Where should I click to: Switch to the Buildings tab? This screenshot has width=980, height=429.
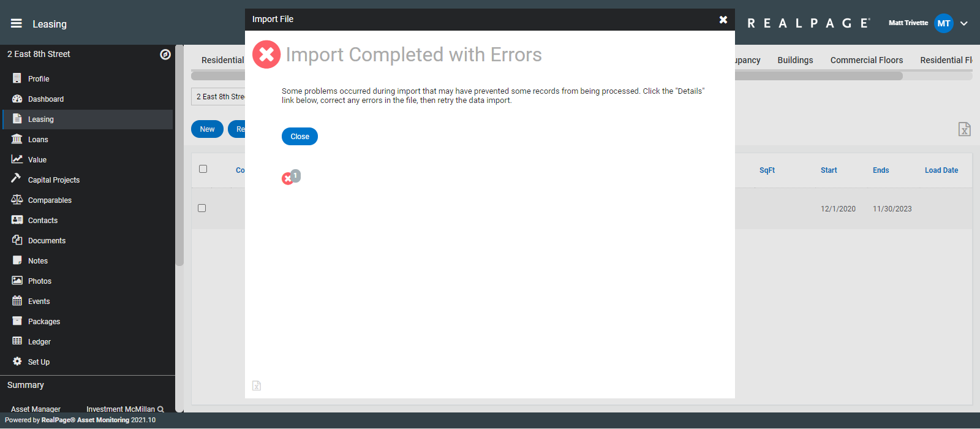pos(795,60)
